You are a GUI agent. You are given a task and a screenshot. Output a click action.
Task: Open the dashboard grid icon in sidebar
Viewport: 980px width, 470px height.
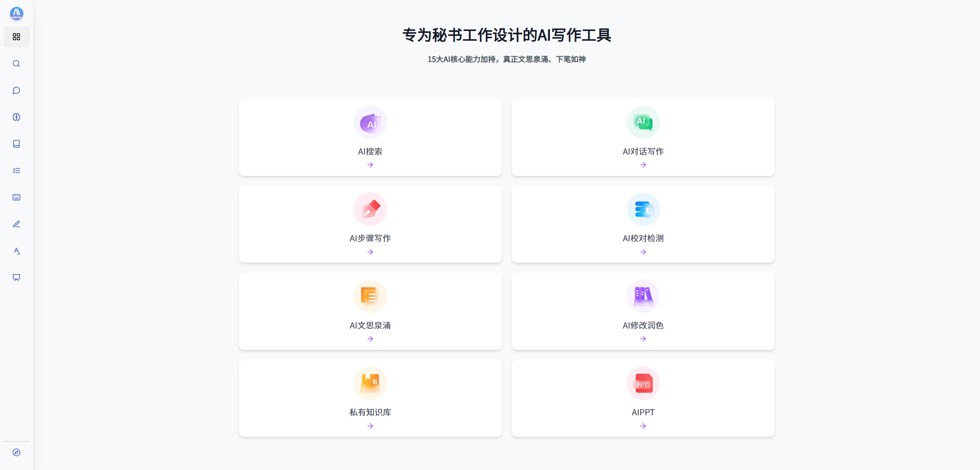[16, 37]
